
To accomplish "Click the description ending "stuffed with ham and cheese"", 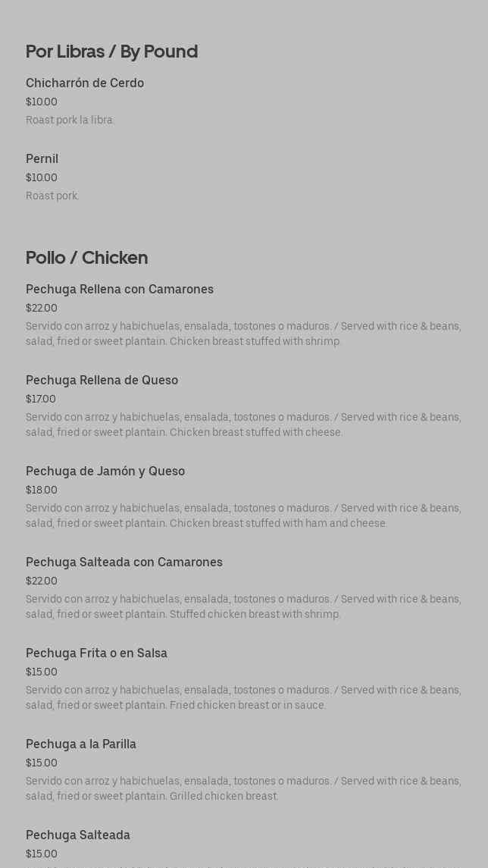I will [x=243, y=516].
